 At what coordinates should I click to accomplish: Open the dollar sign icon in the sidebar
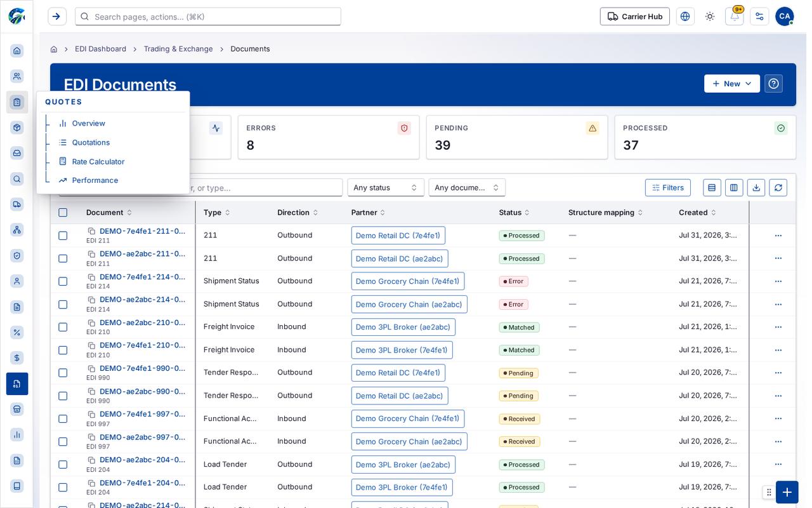(x=17, y=358)
